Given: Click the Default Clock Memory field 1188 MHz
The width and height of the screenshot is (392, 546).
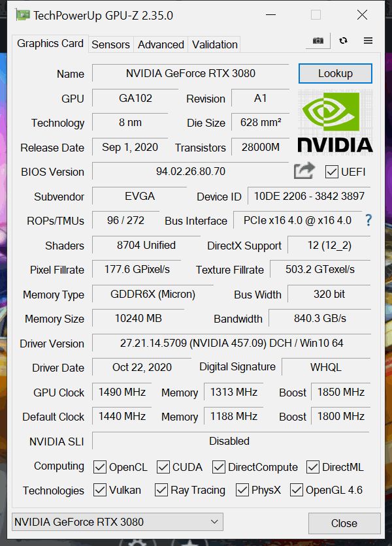Looking at the screenshot, I should [x=234, y=416].
